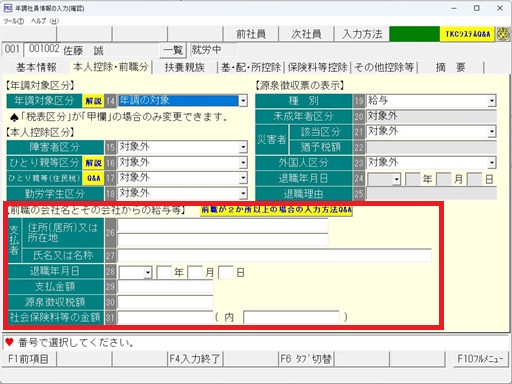Click the 支払金額 input field
Screen dimensions: 512x384
pos(165,287)
